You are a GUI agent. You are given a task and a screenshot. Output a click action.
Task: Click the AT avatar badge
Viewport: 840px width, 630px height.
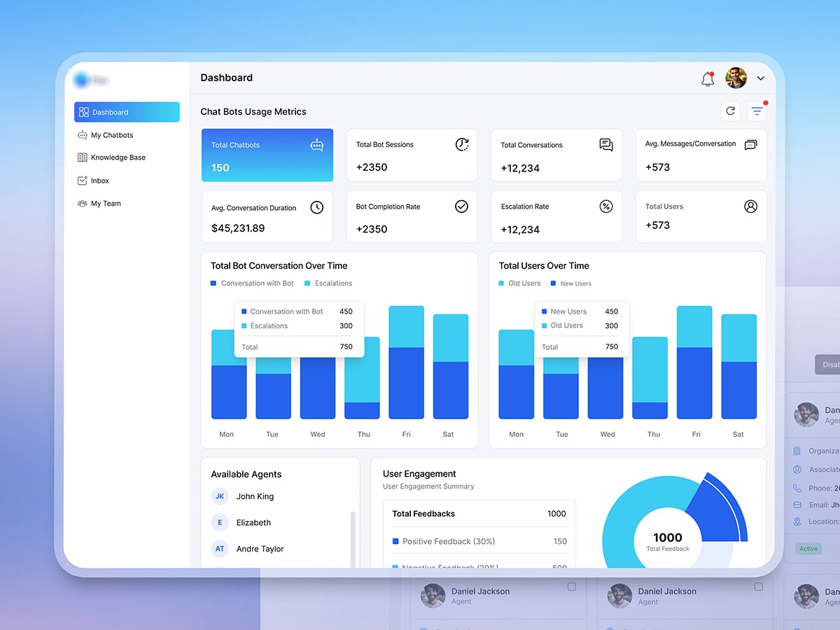(220, 549)
